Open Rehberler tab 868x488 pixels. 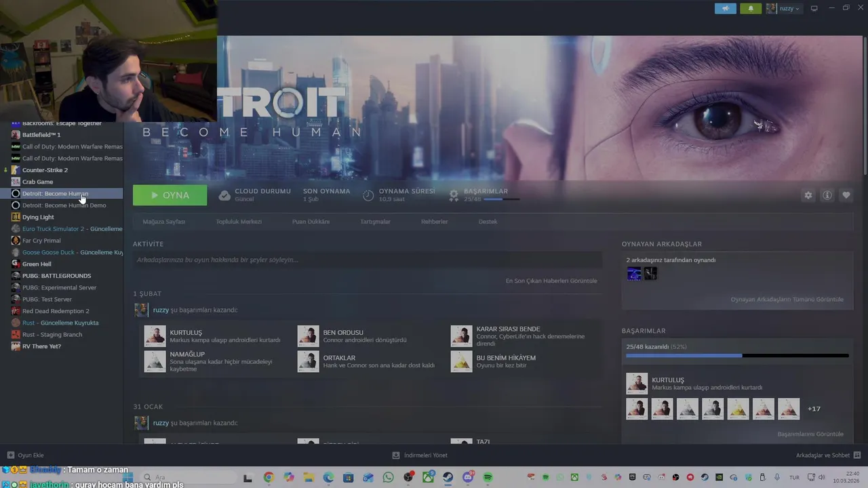(x=434, y=222)
